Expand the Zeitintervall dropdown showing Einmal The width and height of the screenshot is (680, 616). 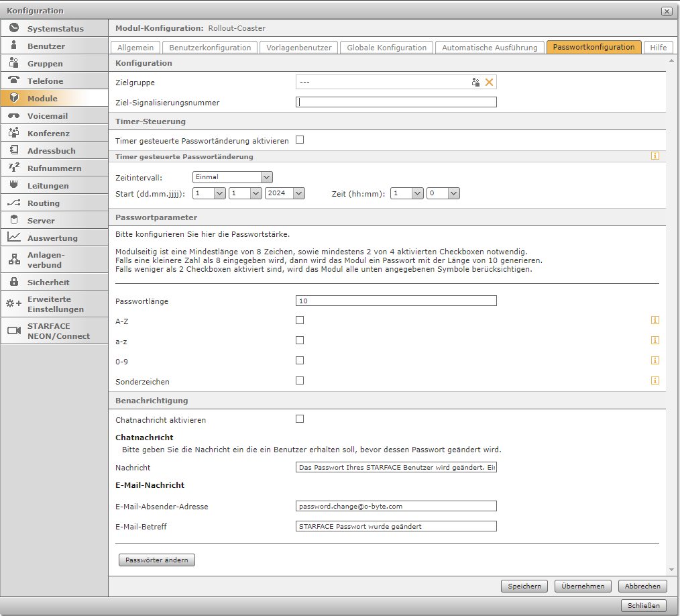[232, 177]
